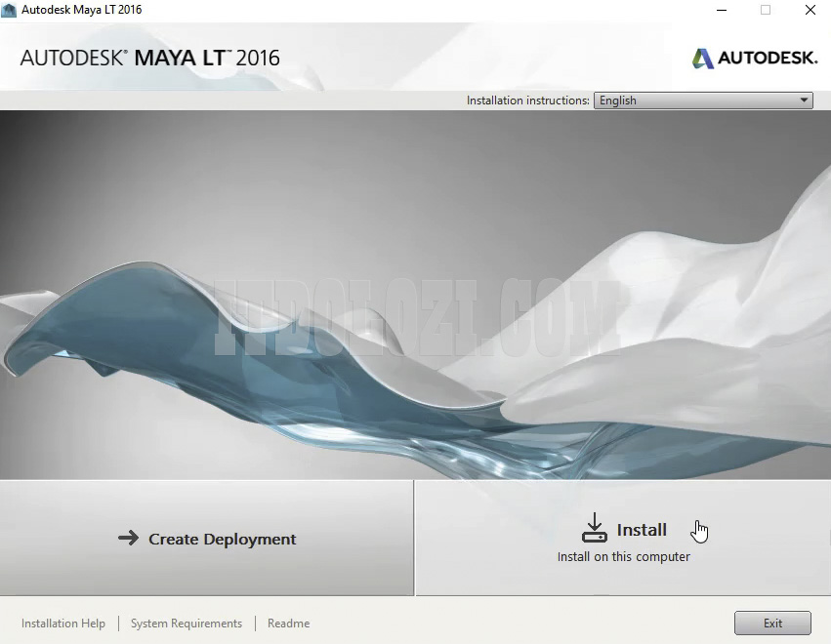Click the Autodesk logo in the header
831x644 pixels.
755,59
